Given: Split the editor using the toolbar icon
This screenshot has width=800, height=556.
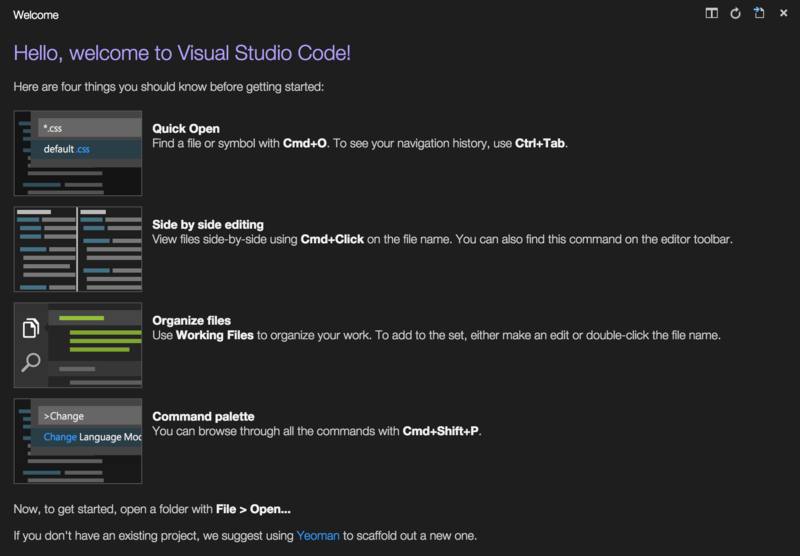Looking at the screenshot, I should tap(711, 13).
